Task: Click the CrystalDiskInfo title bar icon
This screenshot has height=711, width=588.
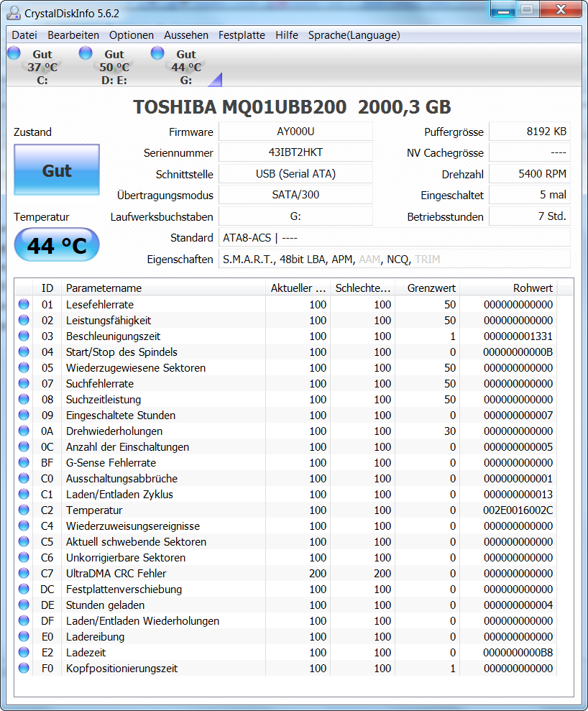Action: click(x=14, y=13)
